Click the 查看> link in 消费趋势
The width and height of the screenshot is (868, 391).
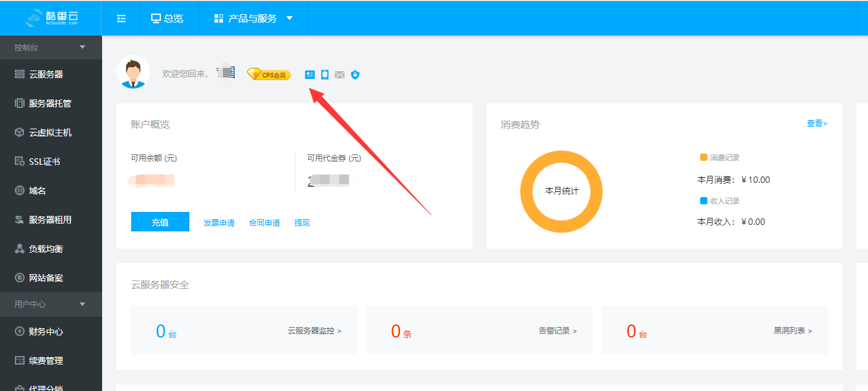click(817, 123)
